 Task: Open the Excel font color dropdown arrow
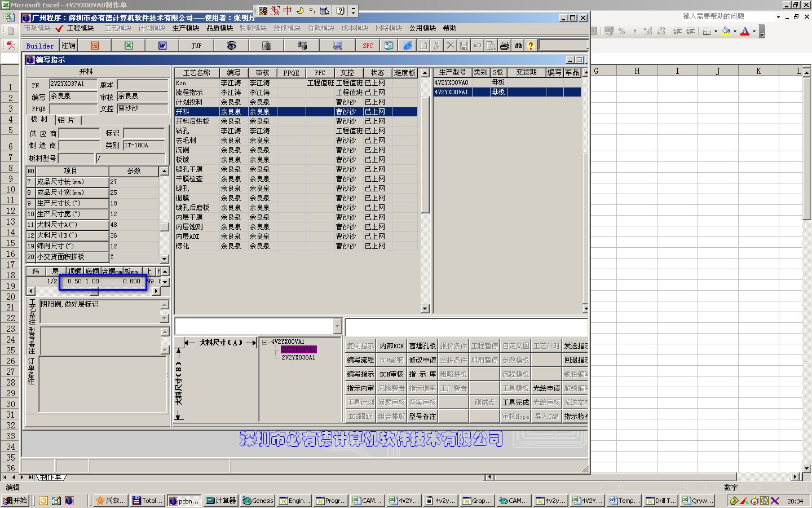pyautogui.click(x=754, y=31)
